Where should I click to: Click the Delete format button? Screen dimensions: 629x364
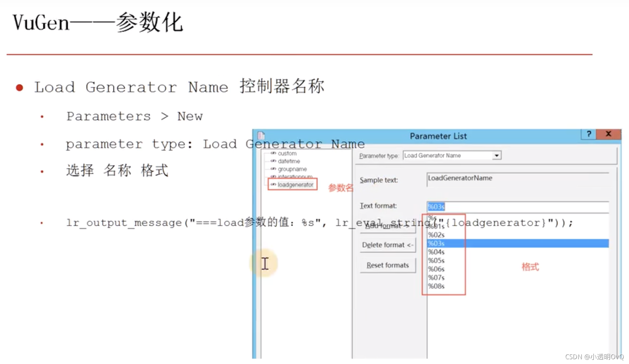(388, 245)
